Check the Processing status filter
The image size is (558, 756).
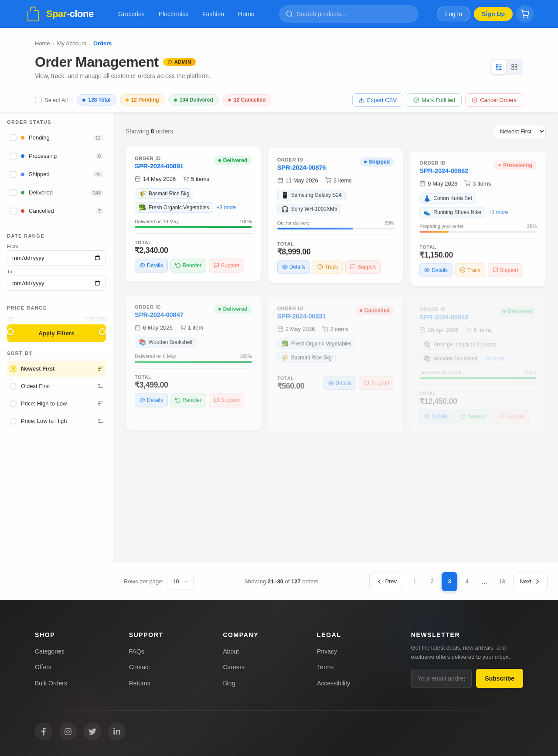point(13,156)
